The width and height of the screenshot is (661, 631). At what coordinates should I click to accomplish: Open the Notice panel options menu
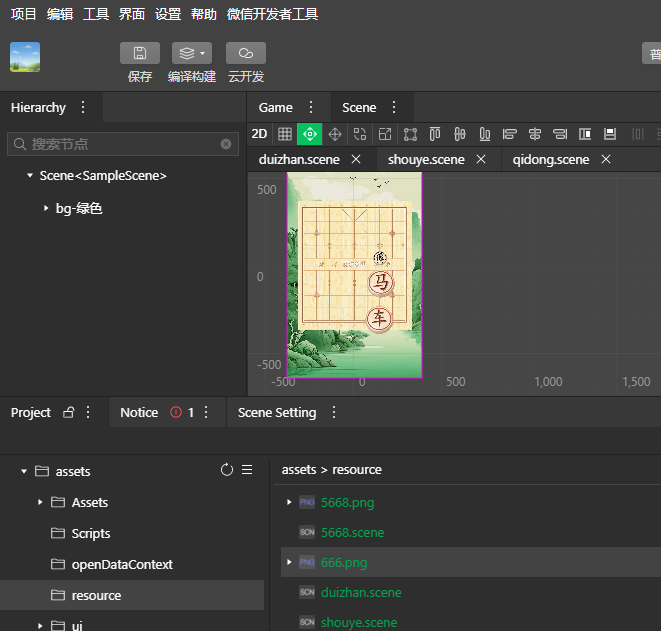coord(206,412)
